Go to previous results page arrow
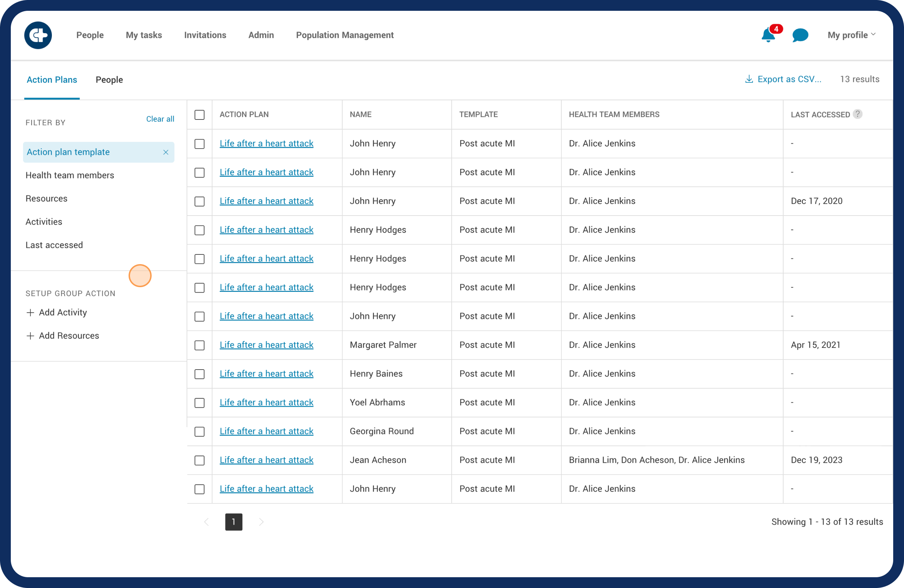Screen dimensions: 904x588 pyautogui.click(x=207, y=522)
